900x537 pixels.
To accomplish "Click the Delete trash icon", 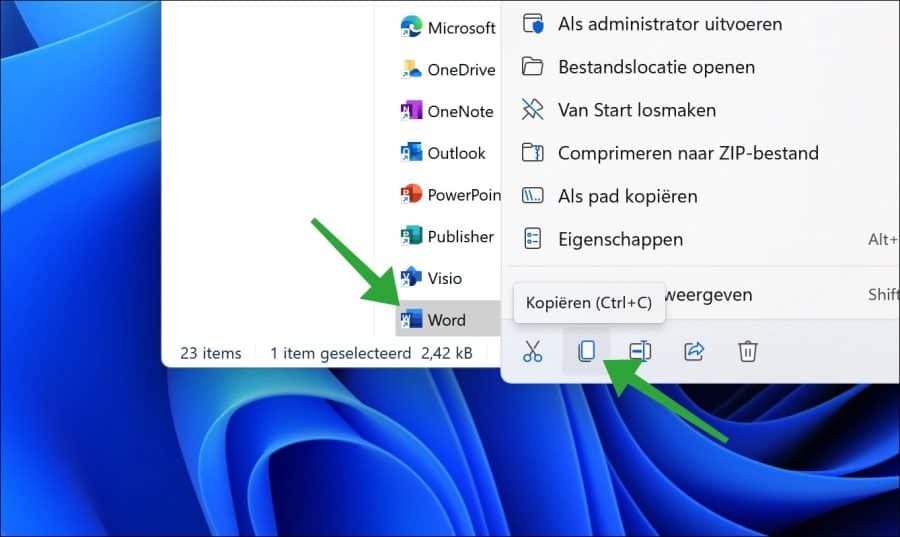I will tap(747, 351).
